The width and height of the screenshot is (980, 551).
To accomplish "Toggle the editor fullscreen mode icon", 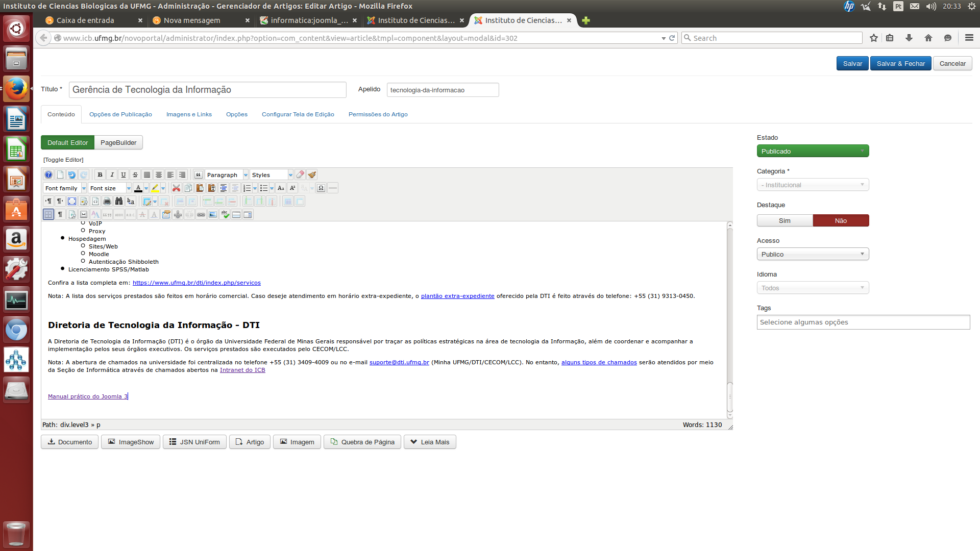I will point(72,202).
